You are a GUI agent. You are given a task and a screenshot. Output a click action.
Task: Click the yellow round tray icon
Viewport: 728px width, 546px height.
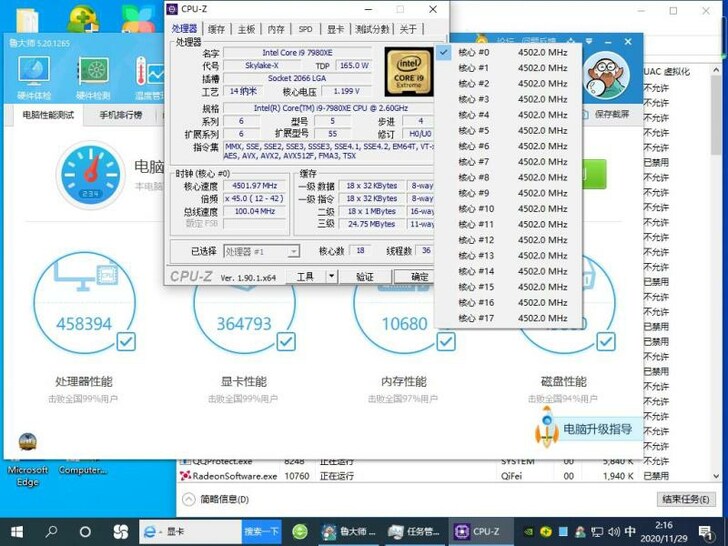[546, 532]
